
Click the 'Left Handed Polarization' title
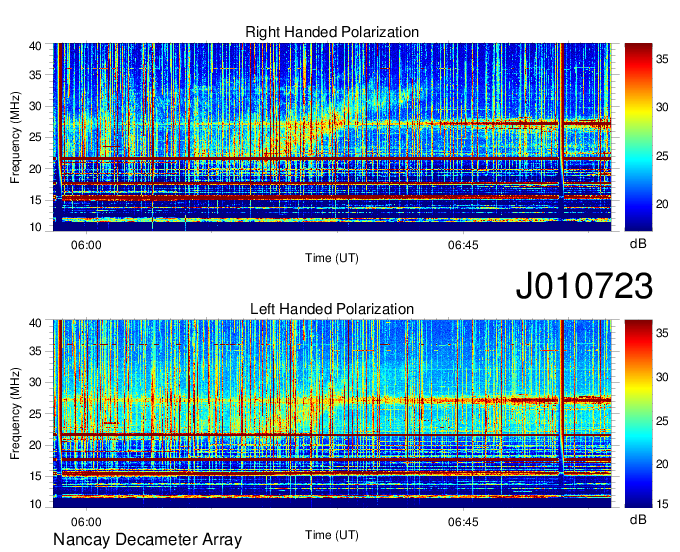pos(332,309)
